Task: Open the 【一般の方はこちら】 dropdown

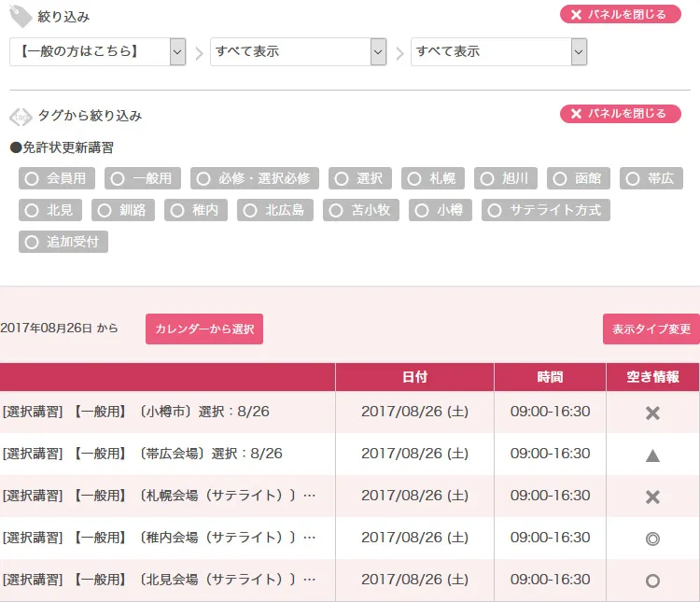Action: click(97, 52)
